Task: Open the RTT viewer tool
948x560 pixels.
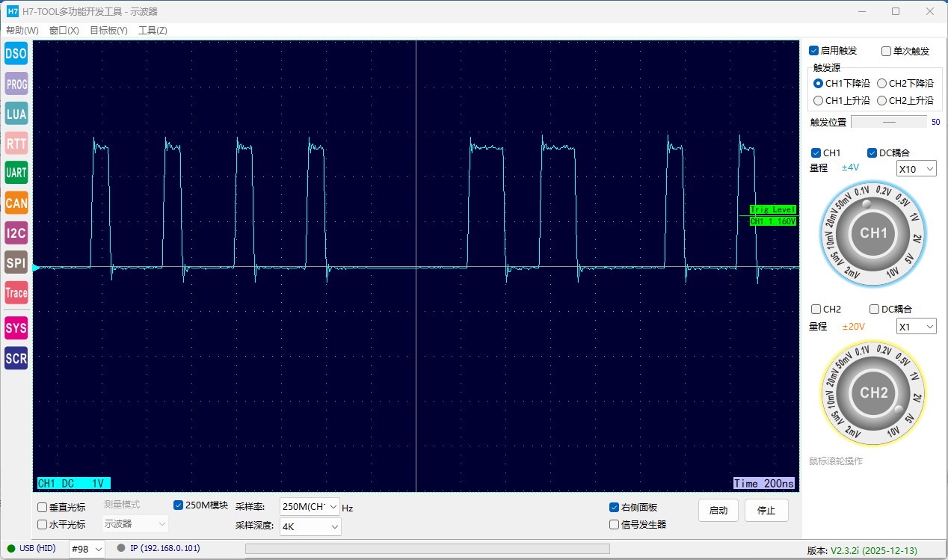Action: click(16, 144)
